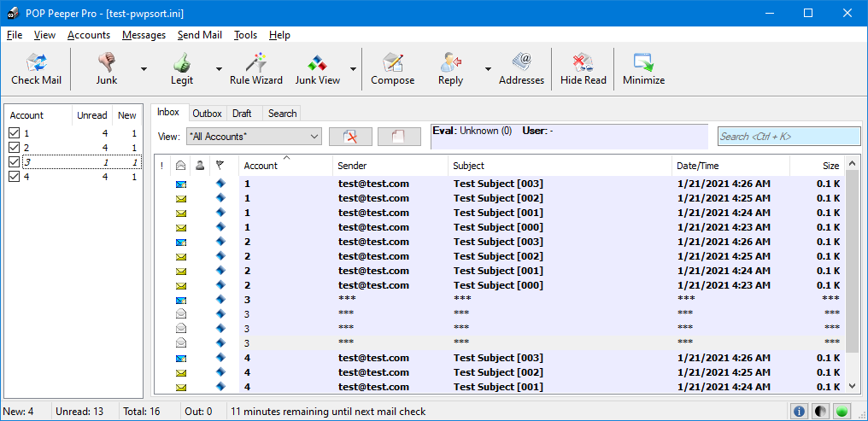Uncheck the account 3 checkbox
Image resolution: width=868 pixels, height=421 pixels.
[15, 162]
